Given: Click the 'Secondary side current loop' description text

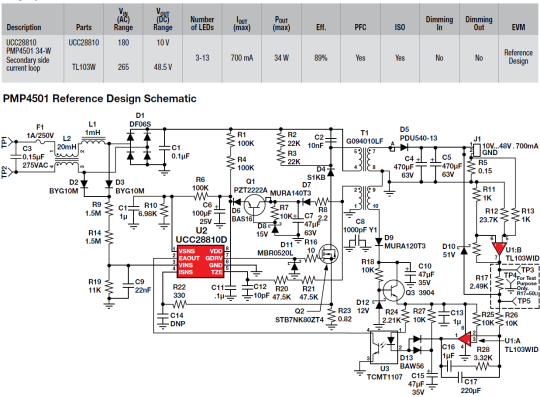Looking at the screenshot, I should 28,64.
